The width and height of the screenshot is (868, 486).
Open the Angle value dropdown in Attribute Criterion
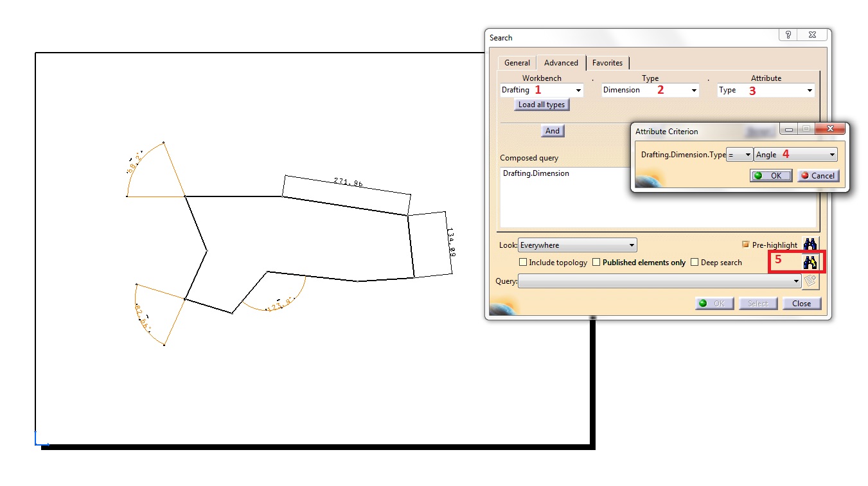pyautogui.click(x=833, y=154)
